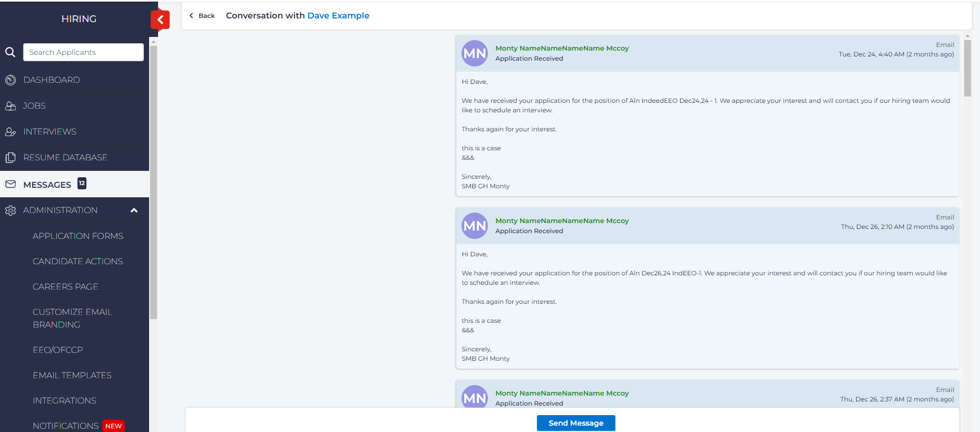Screen dimensions: 980x432
Task: Go back using the Back chevron
Action: [x=192, y=16]
